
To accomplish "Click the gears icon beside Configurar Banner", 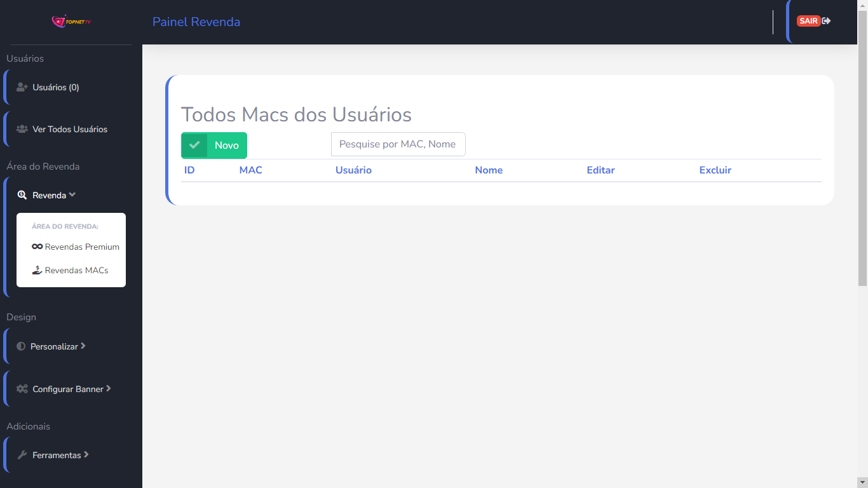I will point(22,389).
